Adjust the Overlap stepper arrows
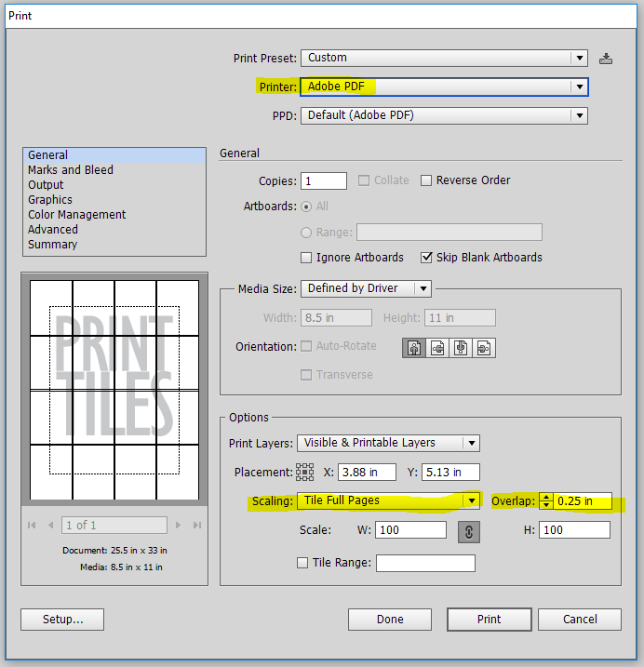Image resolution: width=644 pixels, height=667 pixels. pos(546,501)
